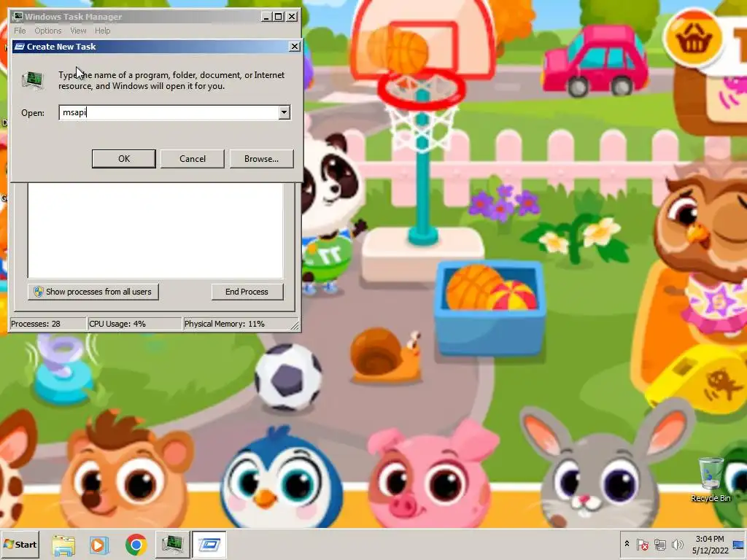This screenshot has height=560, width=747.
Task: Select Task Manager taskbar button
Action: click(172, 544)
